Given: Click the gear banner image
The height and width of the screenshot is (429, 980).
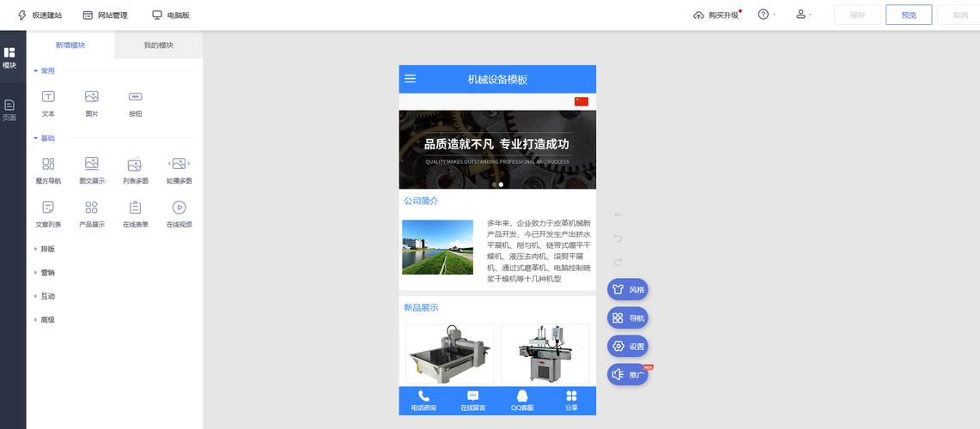Looking at the screenshot, I should click(x=497, y=150).
